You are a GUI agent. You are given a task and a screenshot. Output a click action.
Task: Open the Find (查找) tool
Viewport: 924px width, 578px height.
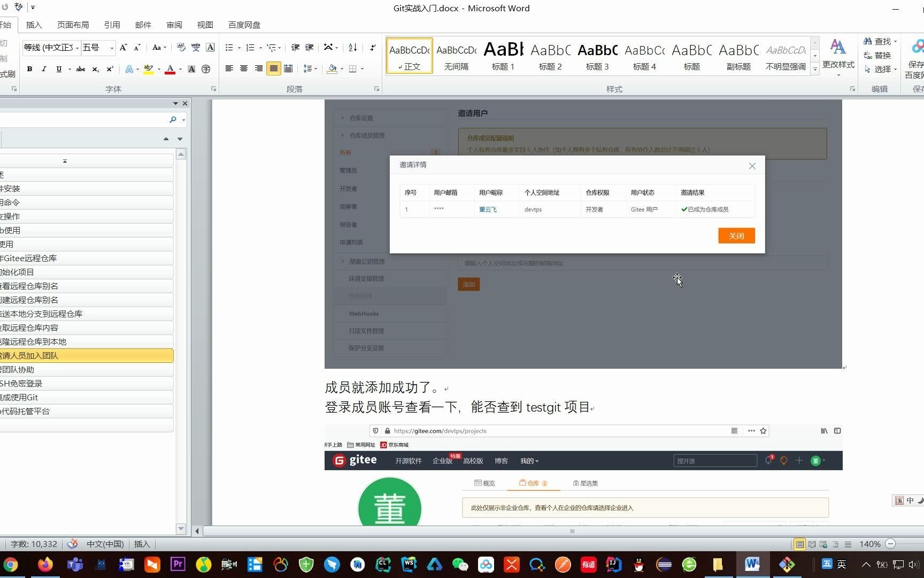pyautogui.click(x=880, y=41)
